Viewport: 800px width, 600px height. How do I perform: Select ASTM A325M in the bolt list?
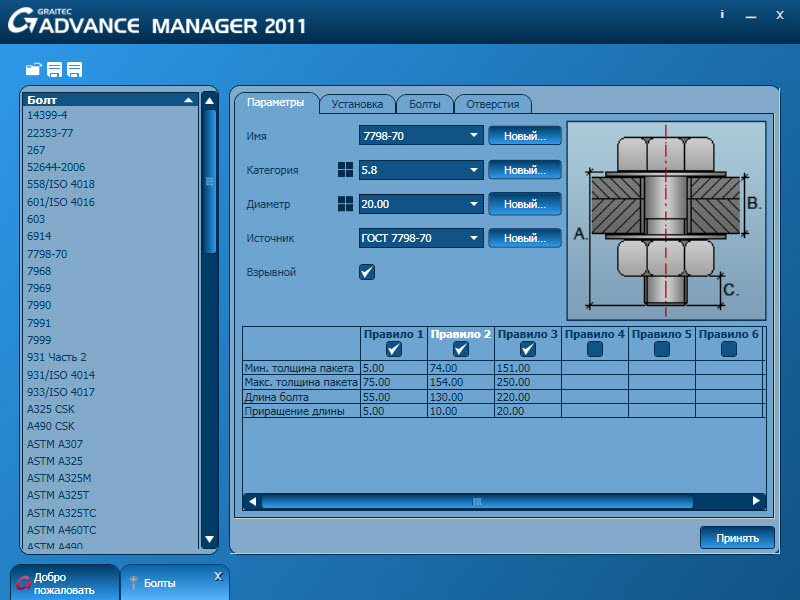pos(58,477)
